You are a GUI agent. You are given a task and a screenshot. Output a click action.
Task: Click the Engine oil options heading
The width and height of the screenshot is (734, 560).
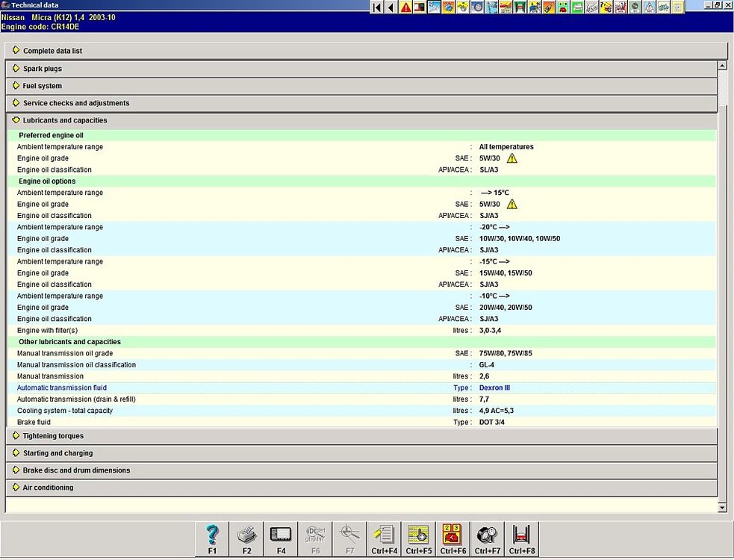pyautogui.click(x=47, y=181)
